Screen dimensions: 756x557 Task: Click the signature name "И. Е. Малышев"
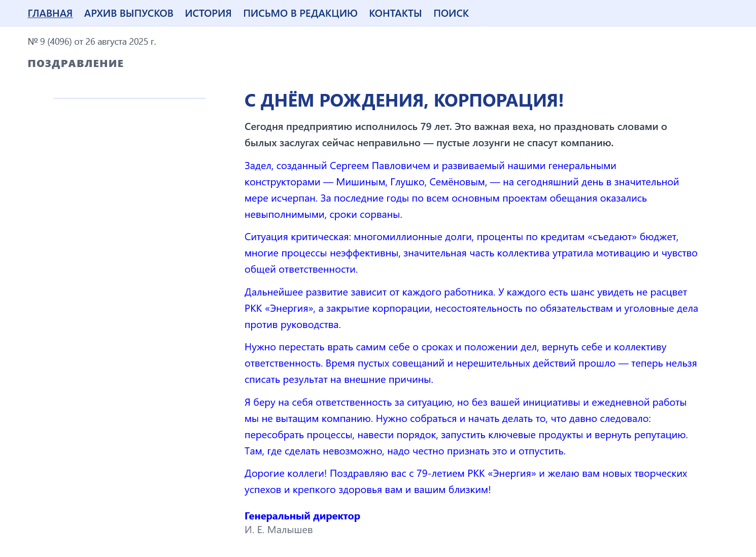279,530
